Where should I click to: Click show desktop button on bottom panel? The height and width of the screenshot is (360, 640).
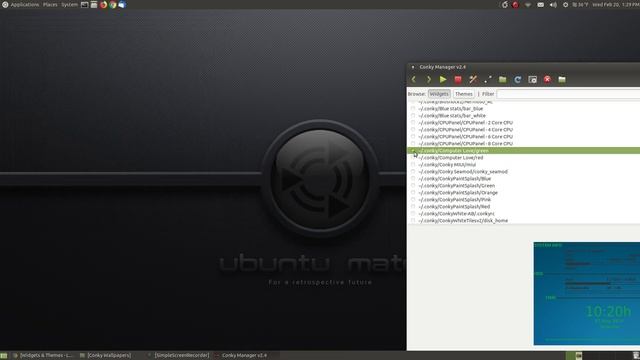[4, 356]
